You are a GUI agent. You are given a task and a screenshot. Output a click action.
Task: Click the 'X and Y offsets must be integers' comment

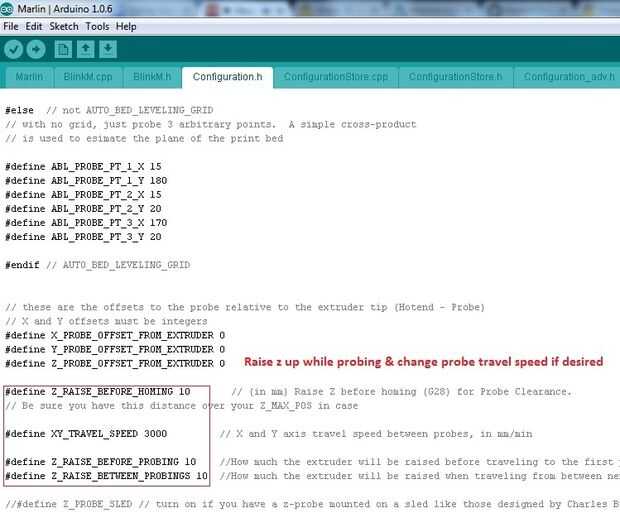click(x=106, y=321)
